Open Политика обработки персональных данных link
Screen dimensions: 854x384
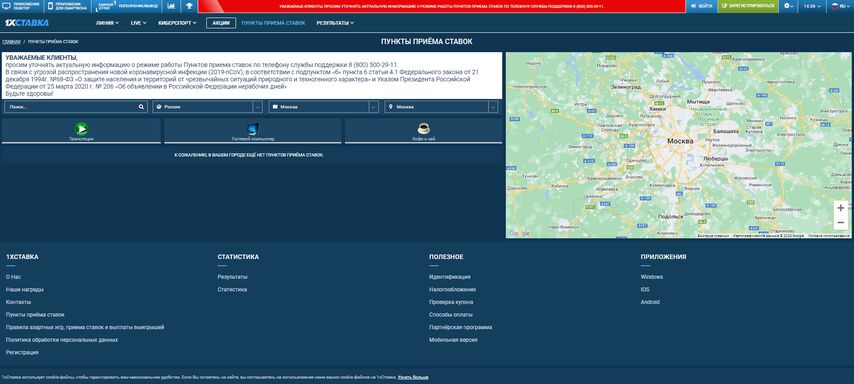pos(62,340)
